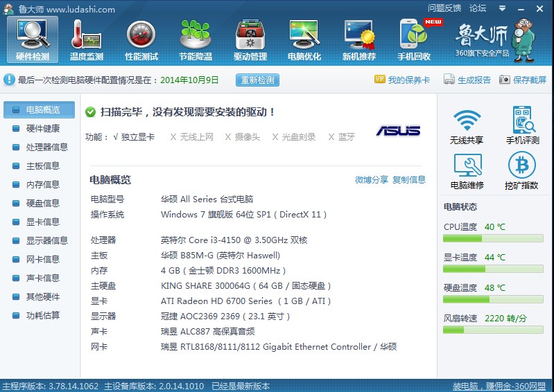Open 电脑优化 PC optimization
The width and height of the screenshot is (554, 392).
coord(304,39)
